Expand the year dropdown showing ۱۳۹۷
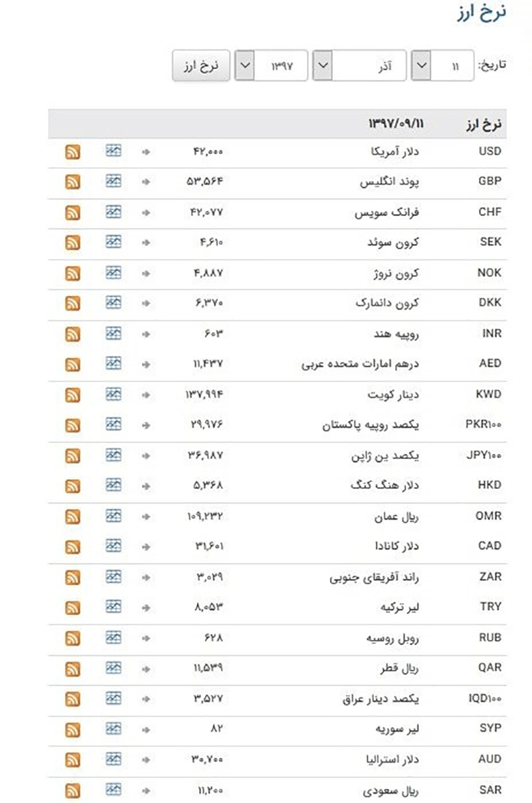This screenshot has height=803, width=532. click(271, 66)
